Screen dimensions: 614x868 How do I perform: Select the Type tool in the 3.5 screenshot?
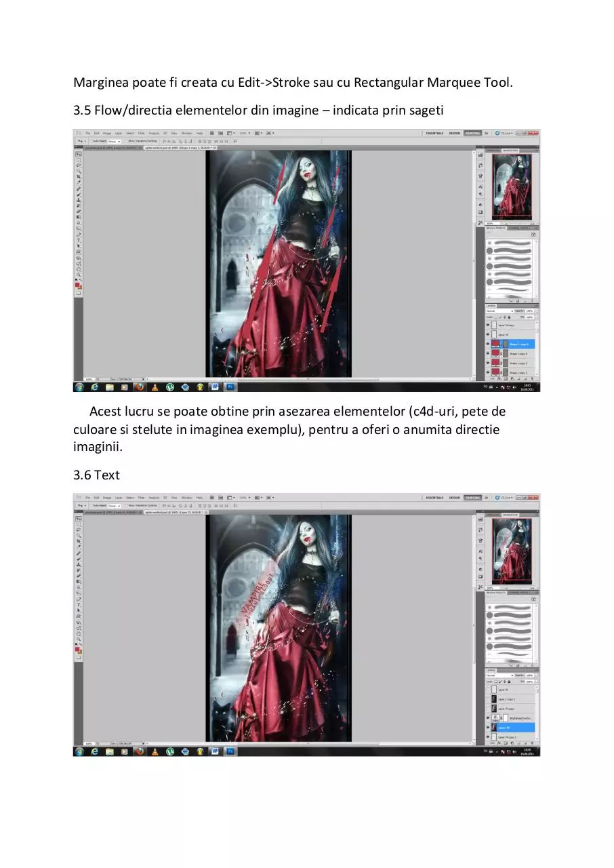point(79,240)
